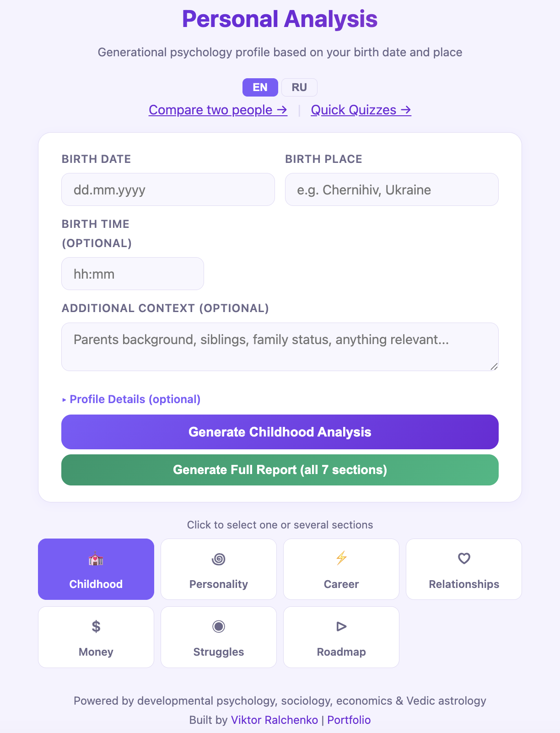The width and height of the screenshot is (560, 733).
Task: Expand Profile Details (optional)
Action: click(x=131, y=399)
